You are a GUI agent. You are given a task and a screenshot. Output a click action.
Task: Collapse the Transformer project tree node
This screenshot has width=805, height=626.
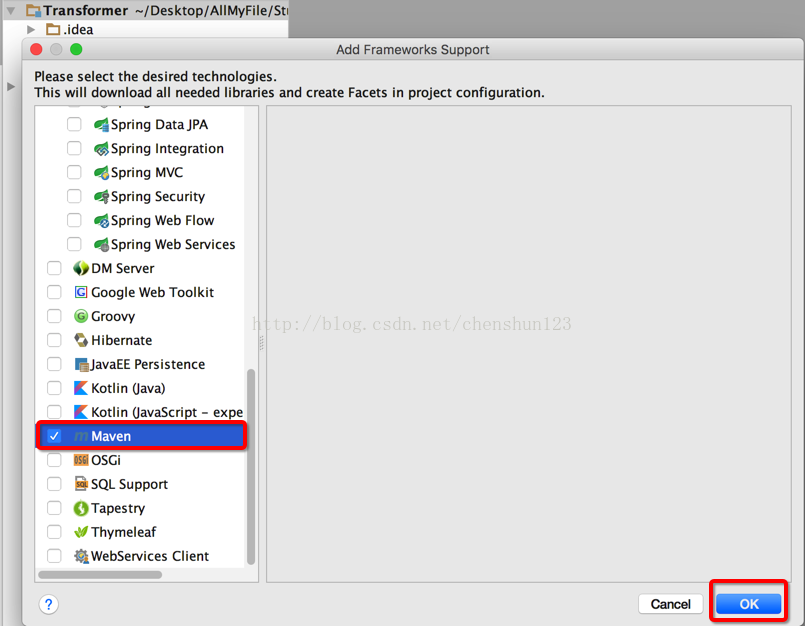(11, 10)
